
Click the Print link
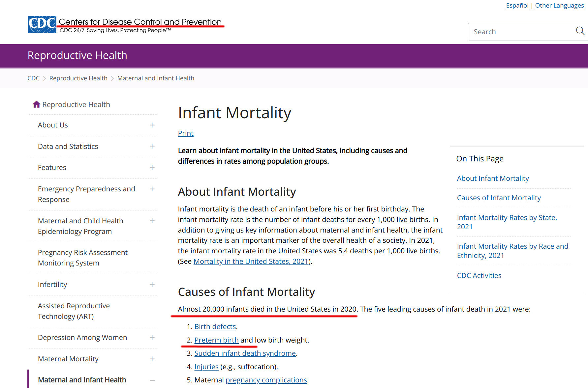186,133
